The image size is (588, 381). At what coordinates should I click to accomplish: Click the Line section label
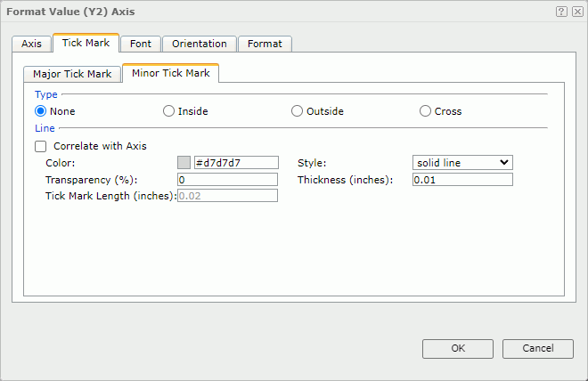coord(45,128)
